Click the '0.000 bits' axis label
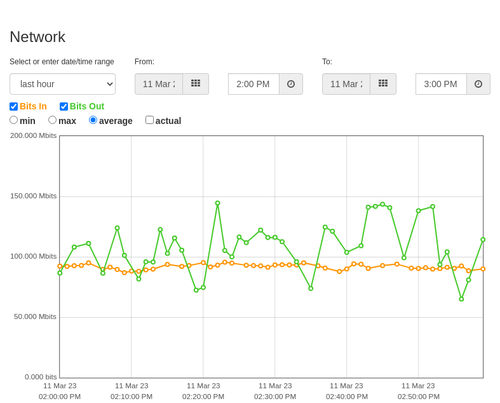The height and width of the screenshot is (403, 500). pyautogui.click(x=41, y=377)
